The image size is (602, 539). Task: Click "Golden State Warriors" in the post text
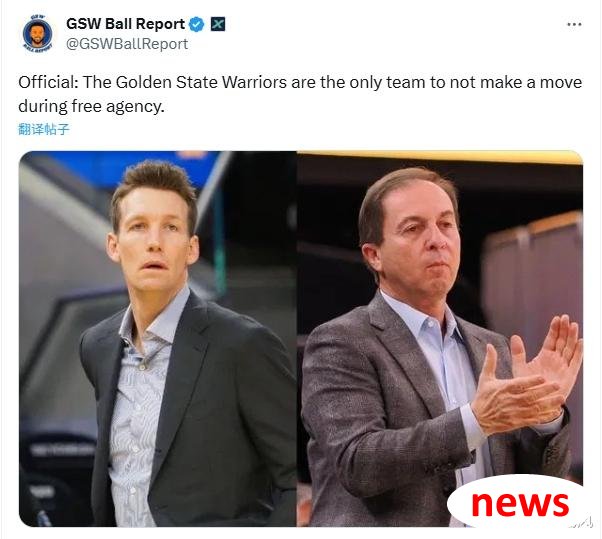(201, 83)
